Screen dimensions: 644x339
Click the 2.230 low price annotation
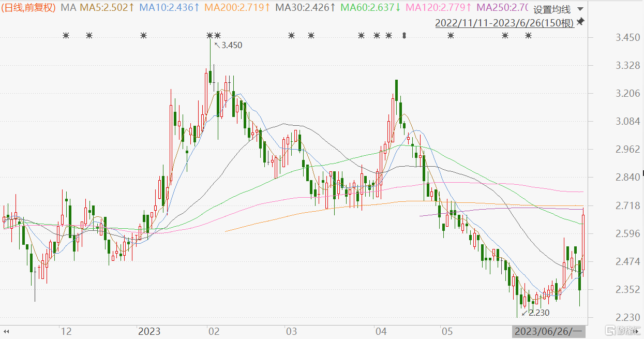point(538,313)
